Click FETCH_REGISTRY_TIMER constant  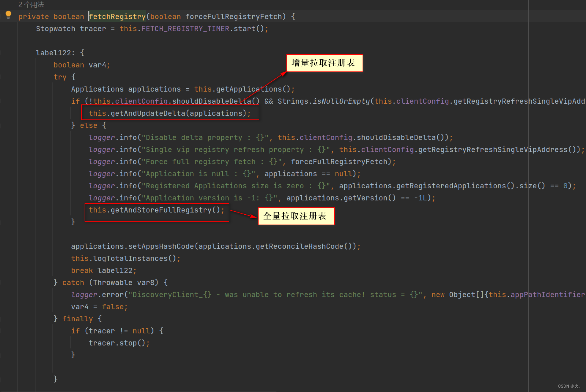tap(185, 29)
